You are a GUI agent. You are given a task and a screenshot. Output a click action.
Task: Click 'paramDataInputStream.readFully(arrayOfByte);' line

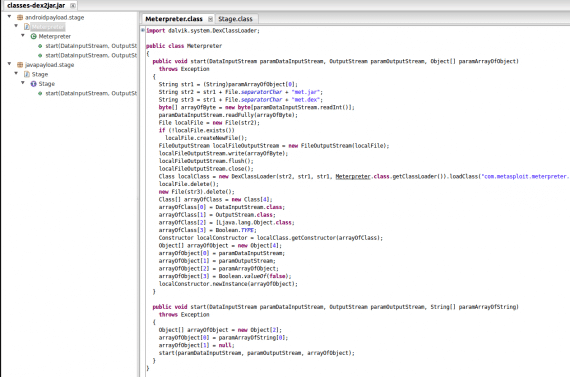point(228,115)
